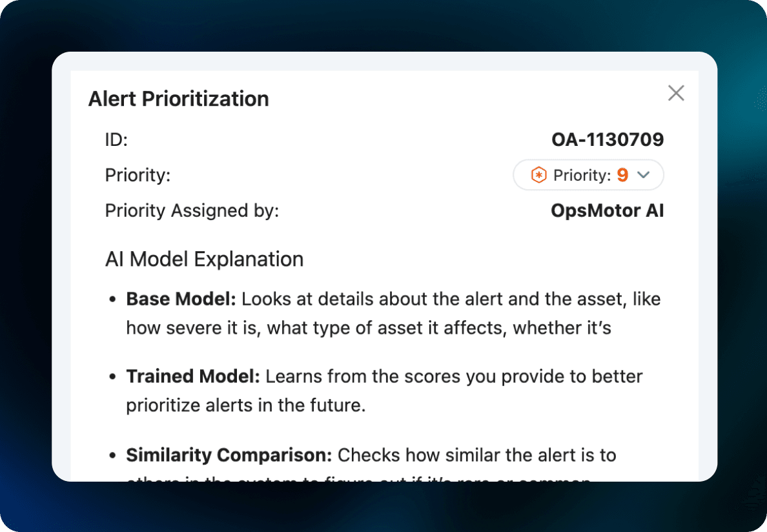
Task: Select the alert ID OA-1130709
Action: tap(608, 140)
